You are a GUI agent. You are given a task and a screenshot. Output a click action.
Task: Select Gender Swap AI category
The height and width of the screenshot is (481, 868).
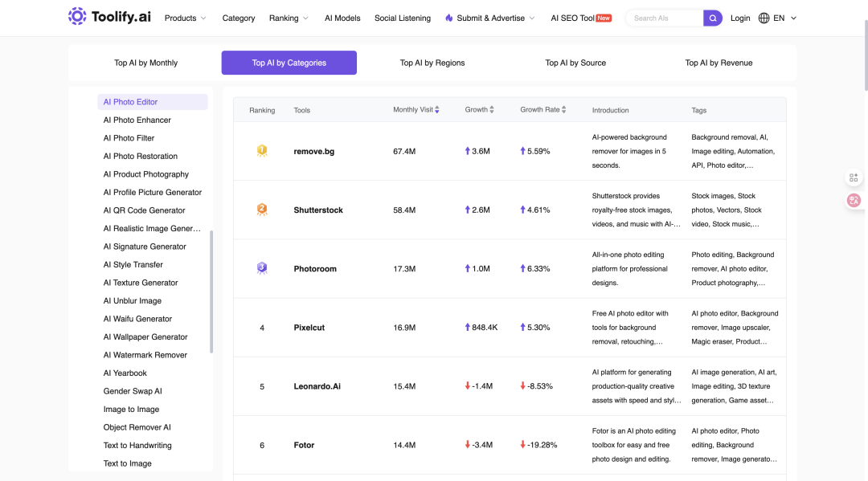(133, 391)
